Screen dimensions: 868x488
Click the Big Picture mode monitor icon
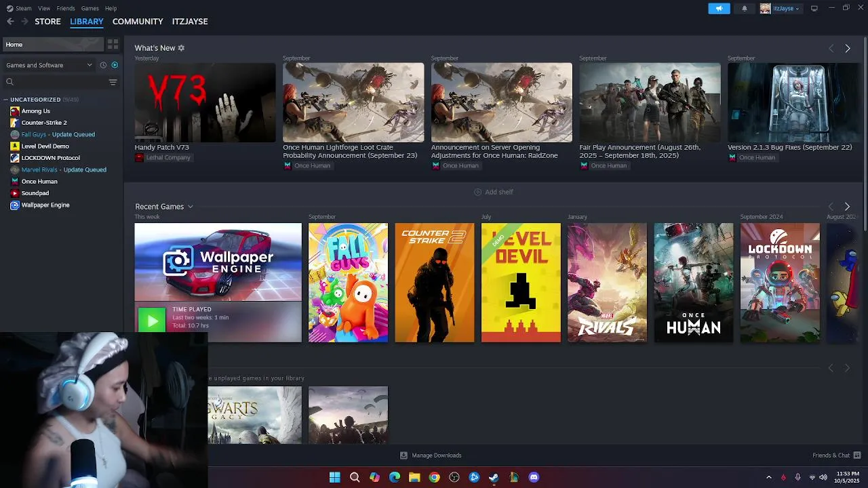point(814,8)
